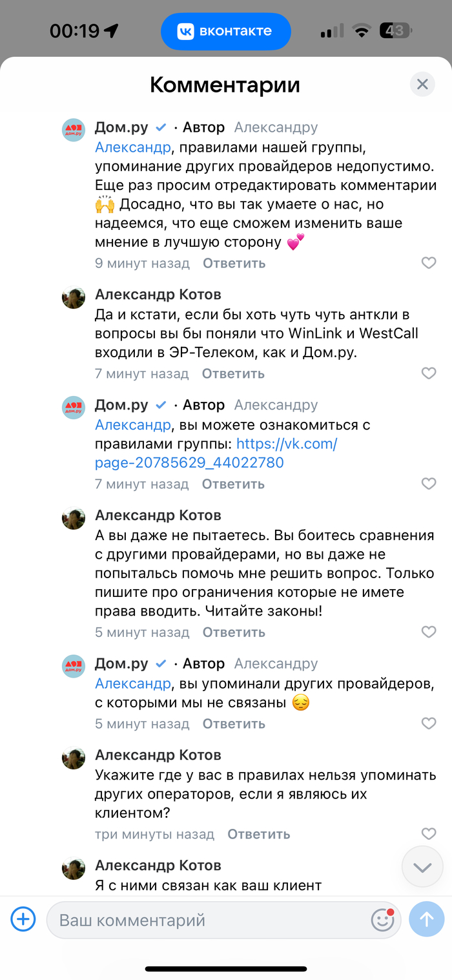Reply to the comment from 9 minutes ago

(234, 264)
